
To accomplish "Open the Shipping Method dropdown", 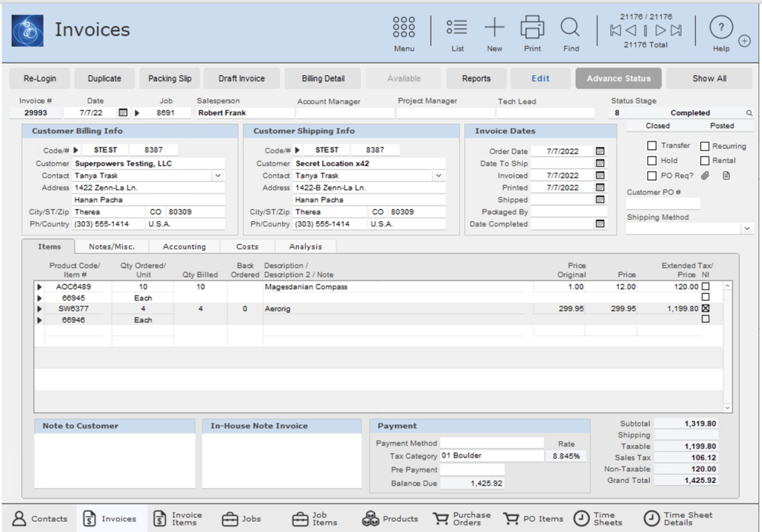I will [746, 229].
